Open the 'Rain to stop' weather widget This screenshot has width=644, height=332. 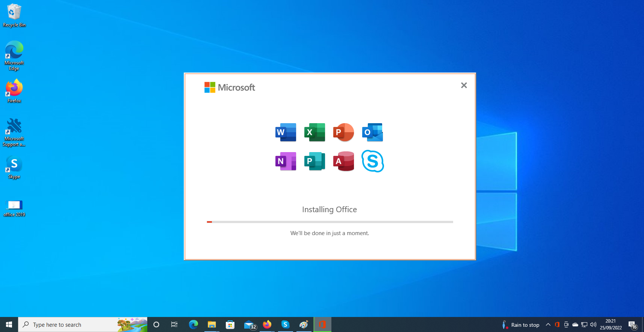pyautogui.click(x=521, y=325)
